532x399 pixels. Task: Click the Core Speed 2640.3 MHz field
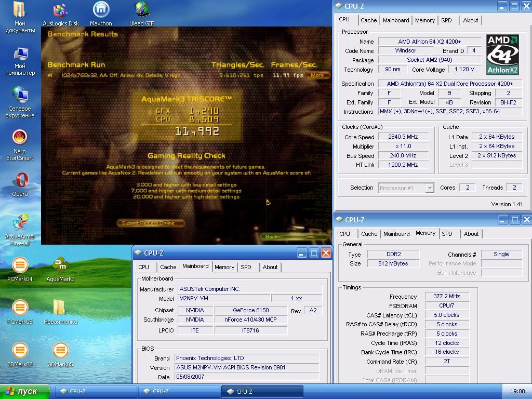pos(403,137)
